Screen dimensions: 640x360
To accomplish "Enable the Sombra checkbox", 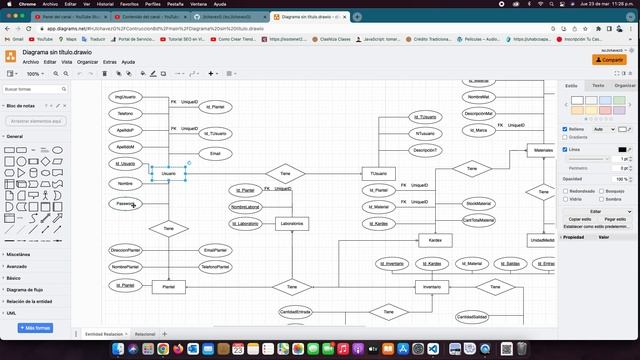I will 601,199.
